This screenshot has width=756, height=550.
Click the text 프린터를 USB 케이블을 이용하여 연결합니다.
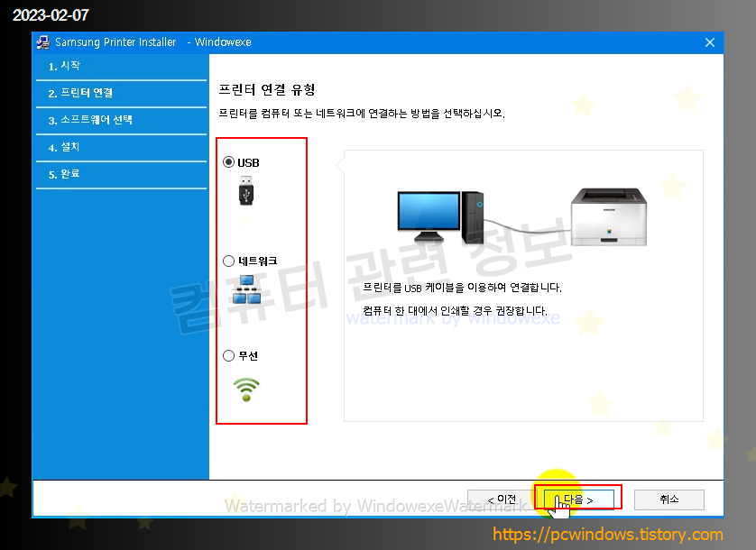pos(462,288)
